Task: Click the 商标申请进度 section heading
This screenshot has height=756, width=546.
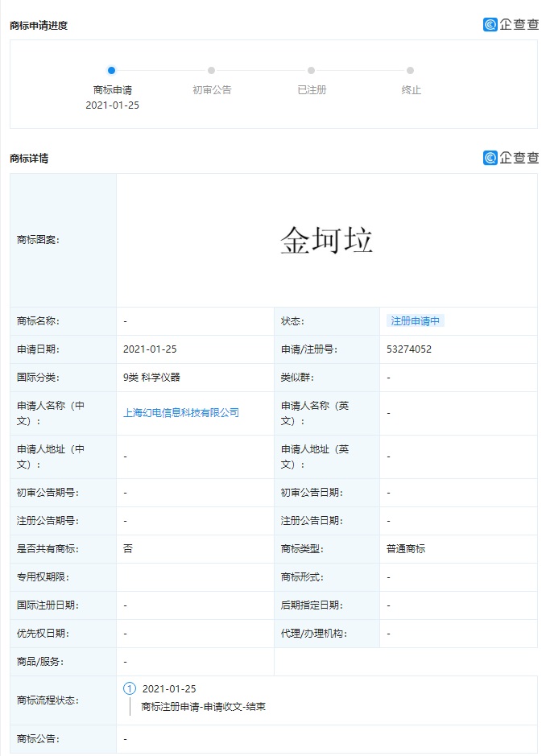Action: click(x=39, y=26)
